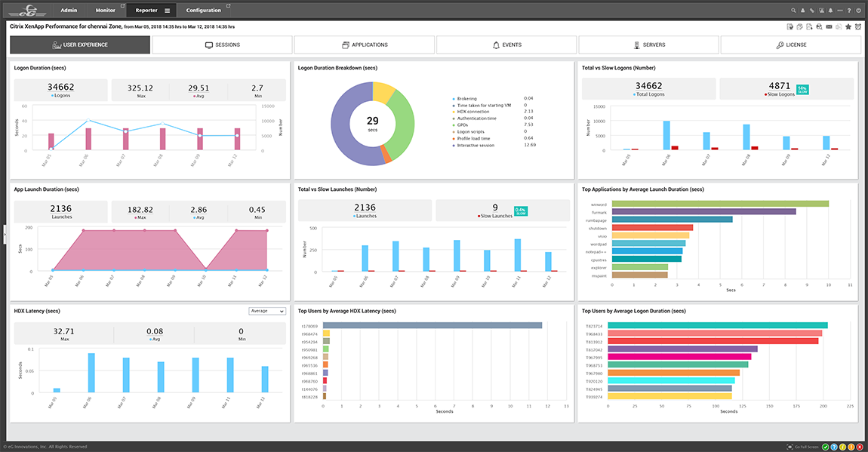Image resolution: width=868 pixels, height=452 pixels.
Task: Export the report using the PDF icon
Action: [809, 26]
